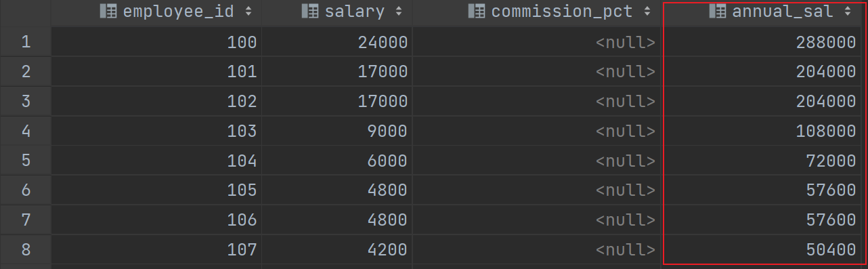Select row number 1
This screenshot has width=868, height=269.
point(26,43)
